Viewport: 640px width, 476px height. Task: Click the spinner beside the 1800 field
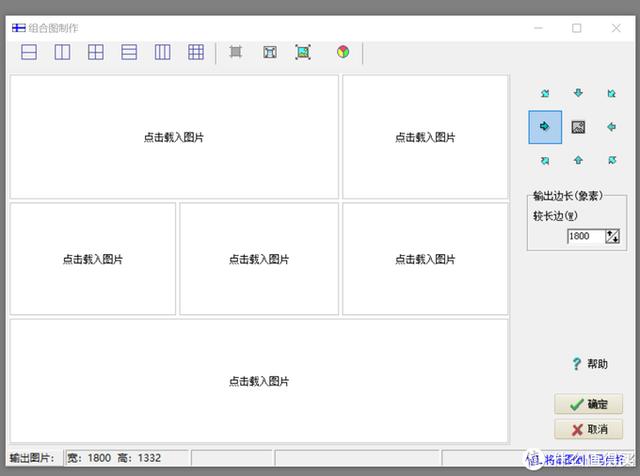[613, 236]
